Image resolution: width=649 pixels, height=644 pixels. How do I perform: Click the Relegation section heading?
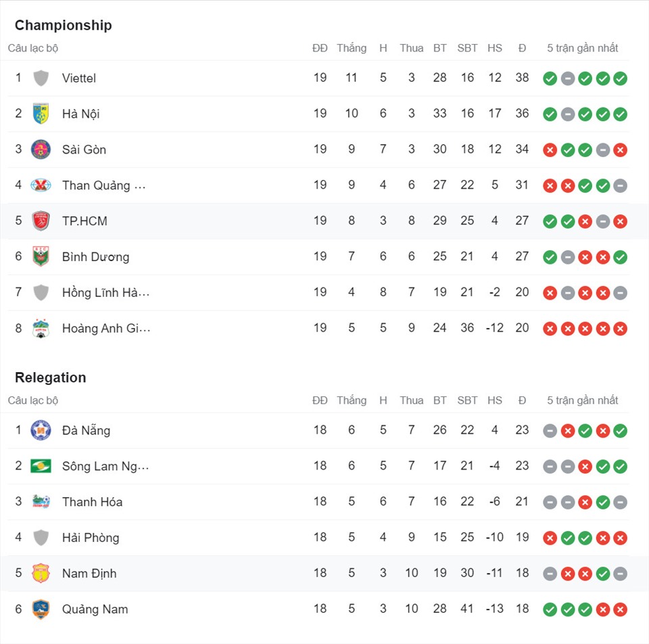click(51, 377)
